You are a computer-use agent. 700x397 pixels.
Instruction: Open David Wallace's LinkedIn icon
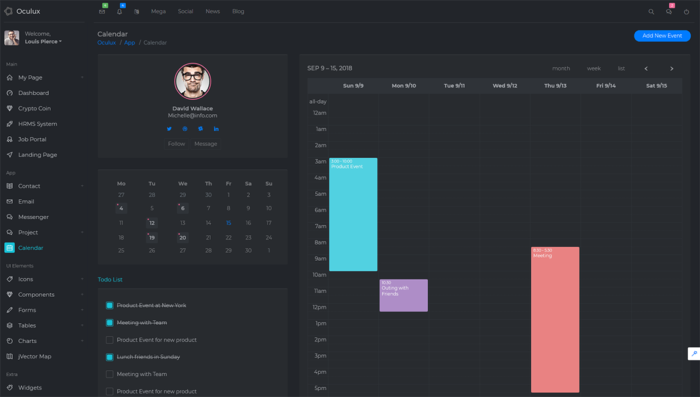(x=216, y=129)
